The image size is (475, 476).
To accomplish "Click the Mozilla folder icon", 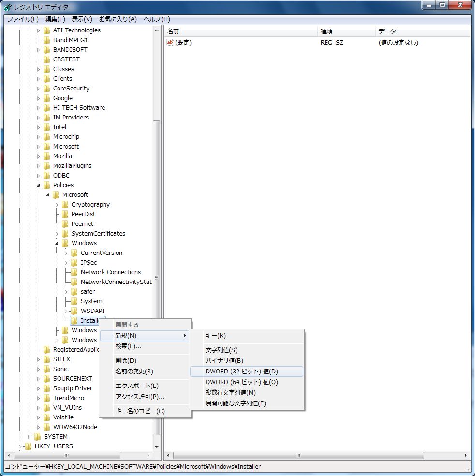I will click(47, 156).
